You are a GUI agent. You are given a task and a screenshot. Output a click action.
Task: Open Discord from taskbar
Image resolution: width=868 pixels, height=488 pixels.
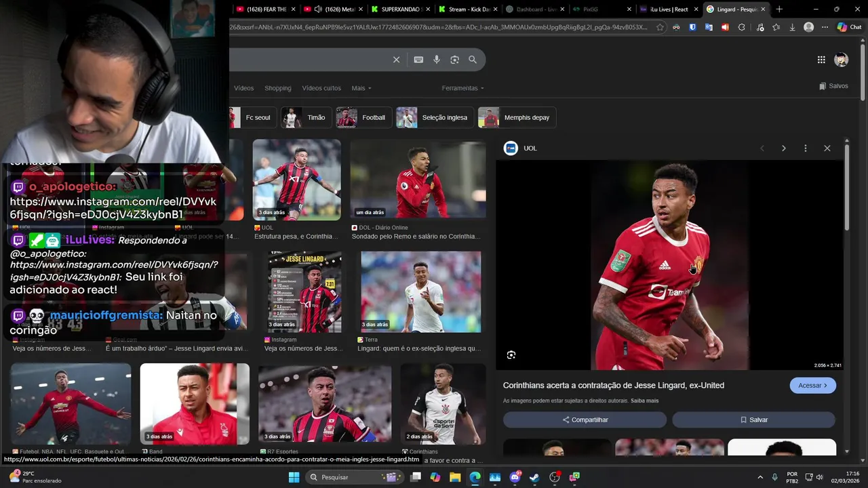515,477
